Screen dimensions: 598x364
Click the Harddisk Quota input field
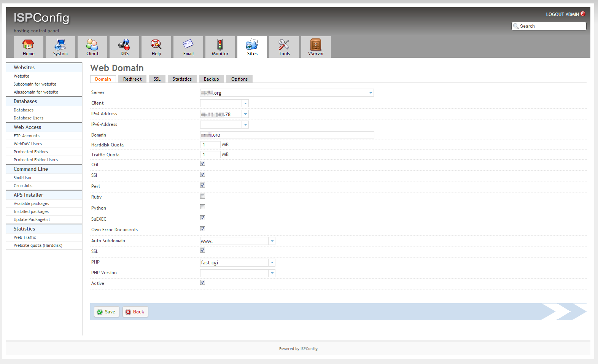coord(210,145)
